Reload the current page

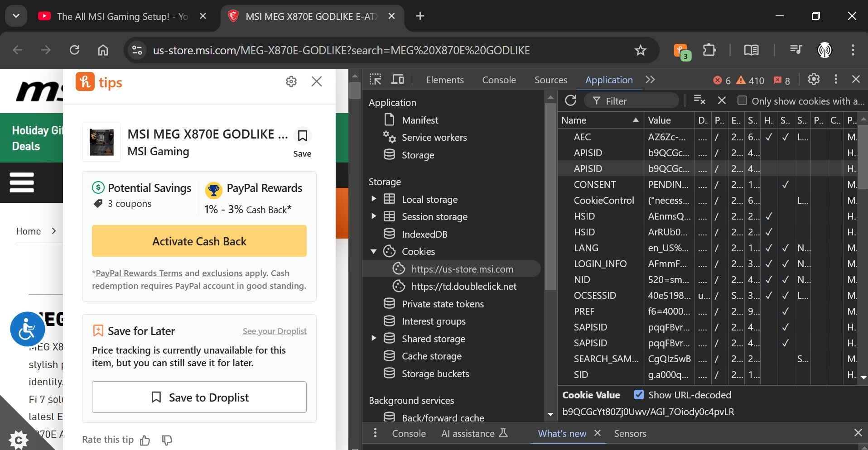(x=75, y=50)
